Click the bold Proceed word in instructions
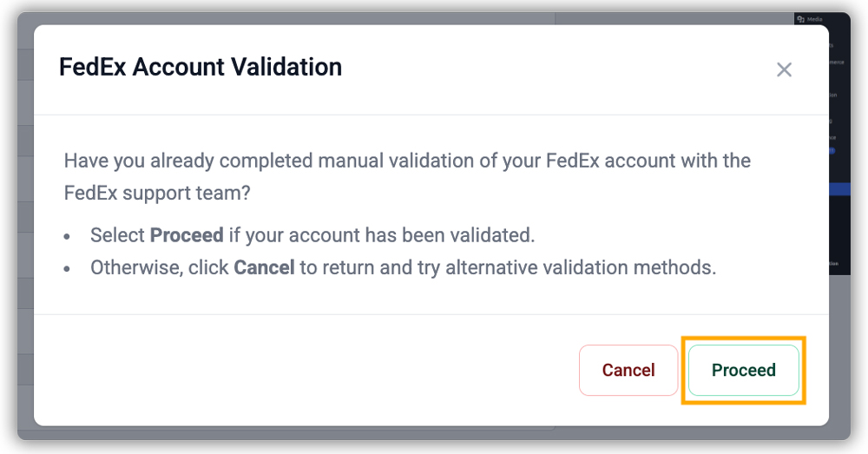This screenshot has width=868, height=454. (187, 235)
